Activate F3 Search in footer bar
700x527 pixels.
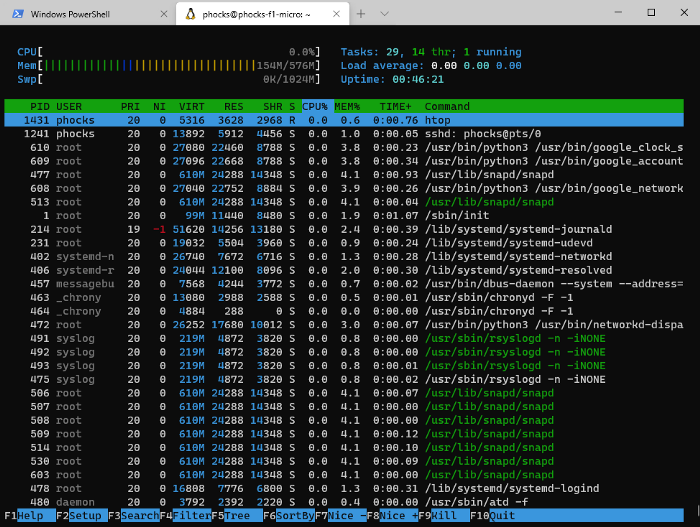133,515
